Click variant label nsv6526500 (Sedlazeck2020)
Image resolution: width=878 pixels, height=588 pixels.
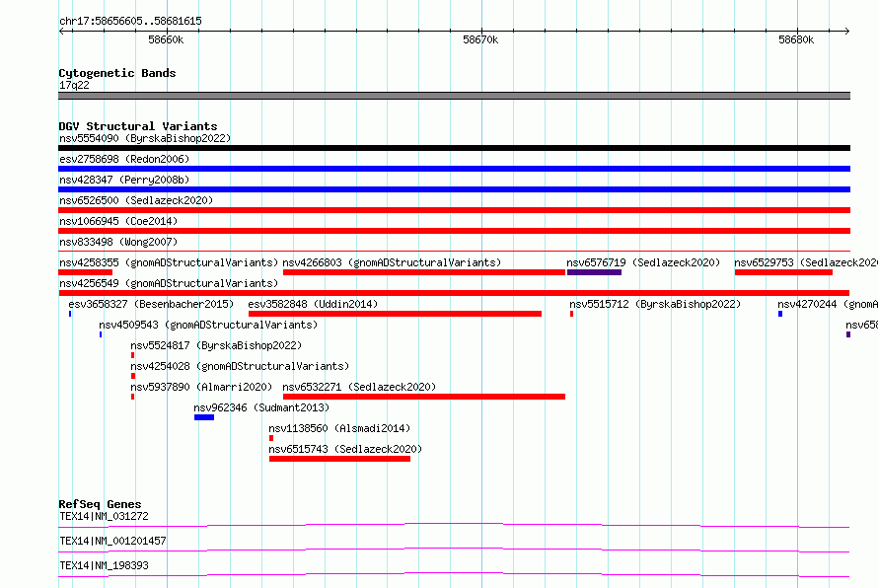(x=136, y=200)
